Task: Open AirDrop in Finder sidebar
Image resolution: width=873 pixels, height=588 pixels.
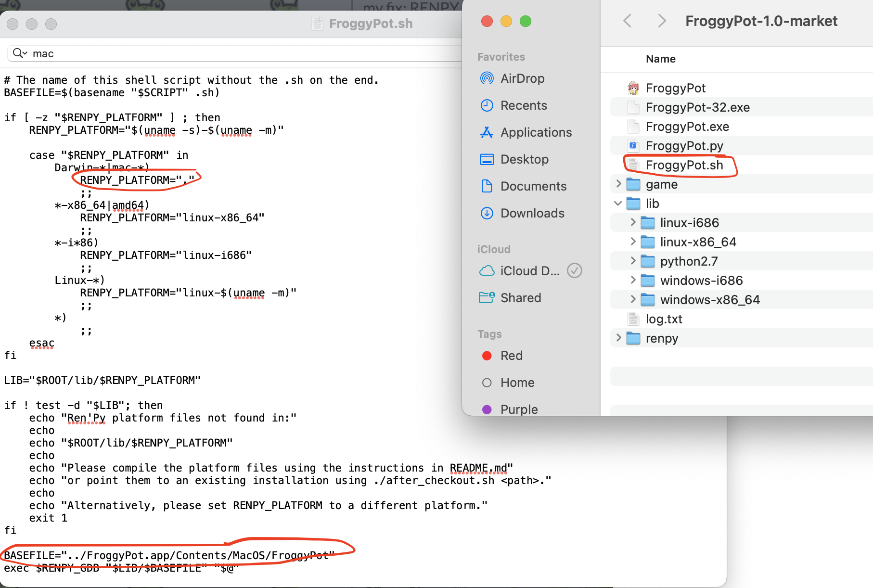Action: pos(522,78)
